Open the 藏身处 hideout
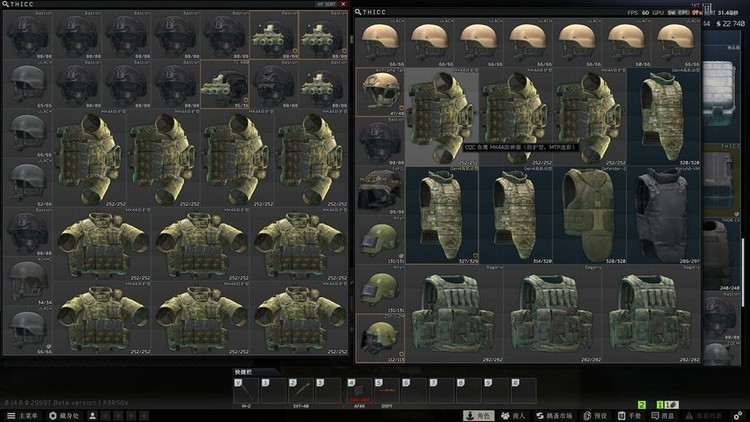Screen dimensions: 750x422 click(64, 416)
